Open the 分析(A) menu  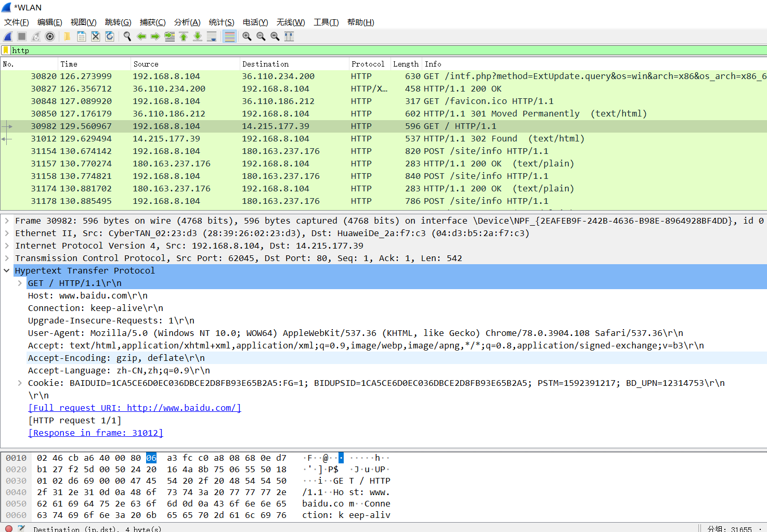click(187, 22)
